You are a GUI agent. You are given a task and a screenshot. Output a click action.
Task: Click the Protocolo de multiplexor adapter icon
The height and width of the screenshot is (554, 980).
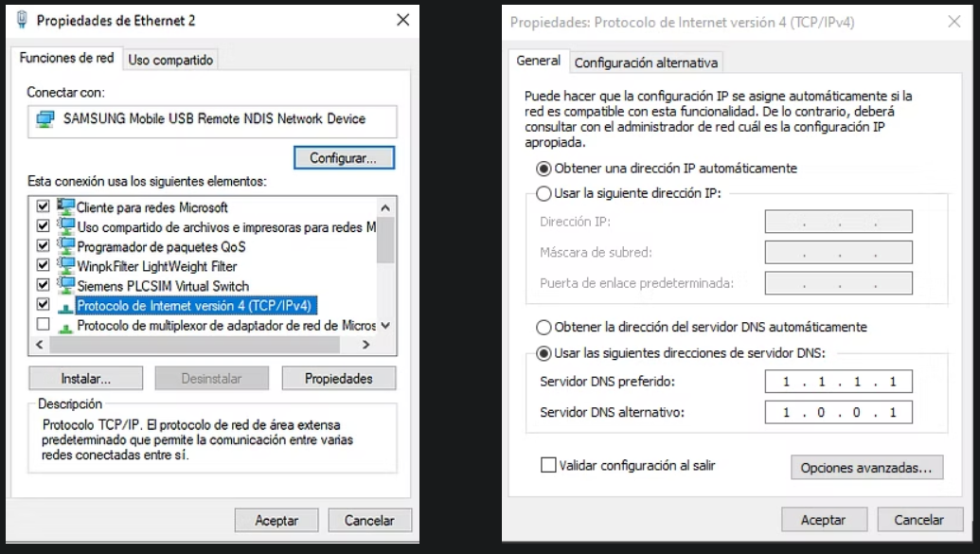point(66,326)
